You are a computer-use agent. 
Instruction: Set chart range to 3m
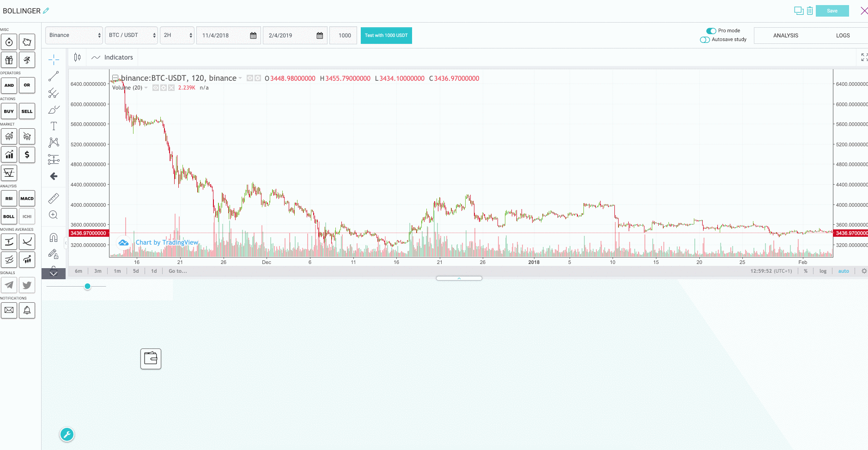(98, 271)
